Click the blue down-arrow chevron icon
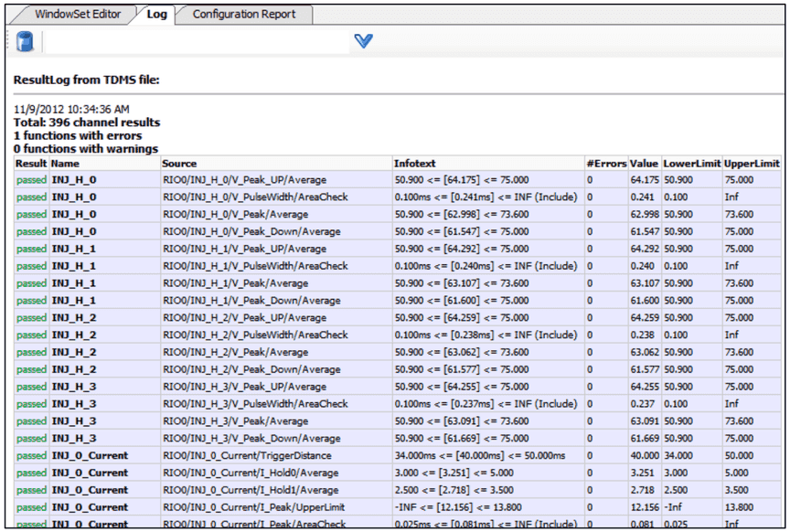790x532 pixels. coord(363,41)
